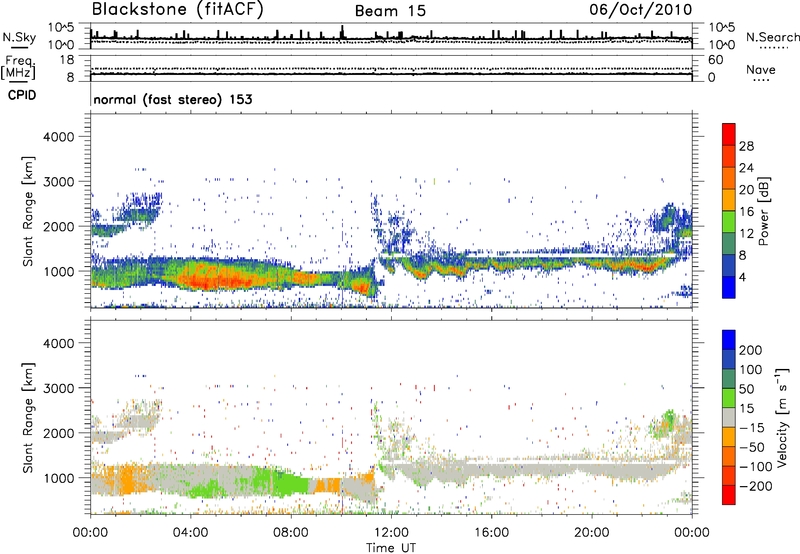This screenshot has width=800, height=554.
Task: Click the '200' tick on velocity scale
Action: [751, 350]
